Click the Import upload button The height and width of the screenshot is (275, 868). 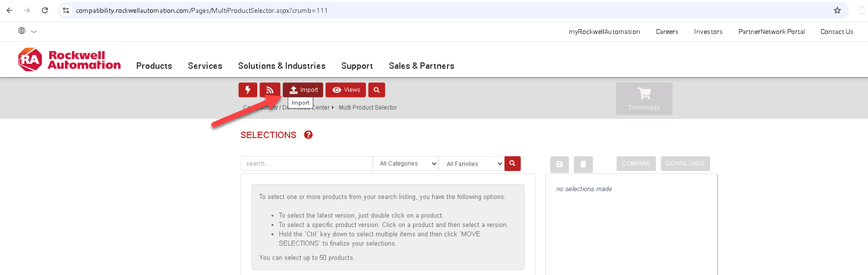pyautogui.click(x=303, y=90)
